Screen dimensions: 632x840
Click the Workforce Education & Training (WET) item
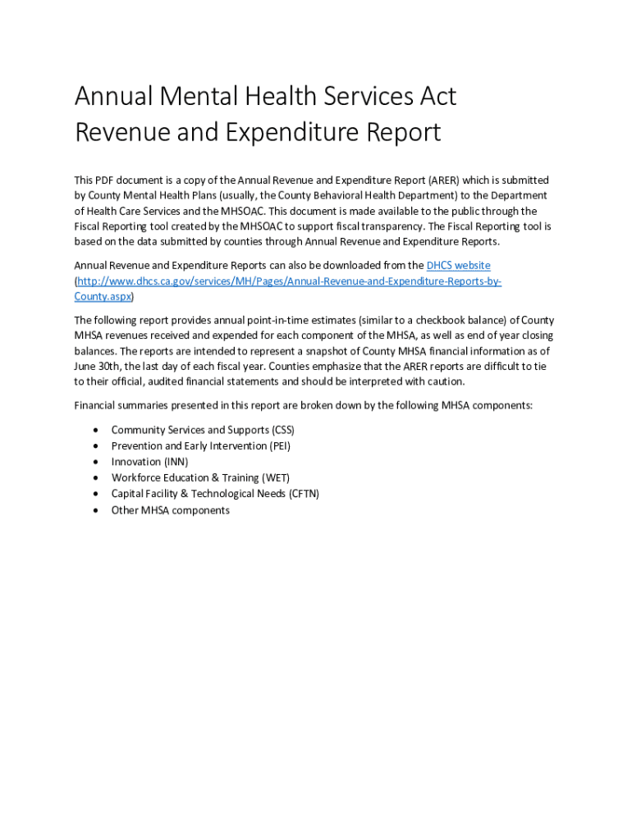click(200, 477)
